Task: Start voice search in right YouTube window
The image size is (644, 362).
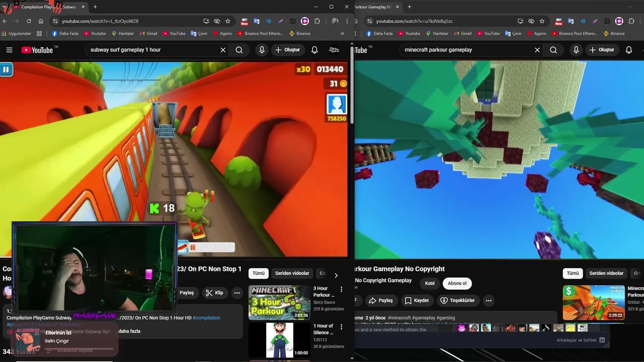Action: coord(576,50)
